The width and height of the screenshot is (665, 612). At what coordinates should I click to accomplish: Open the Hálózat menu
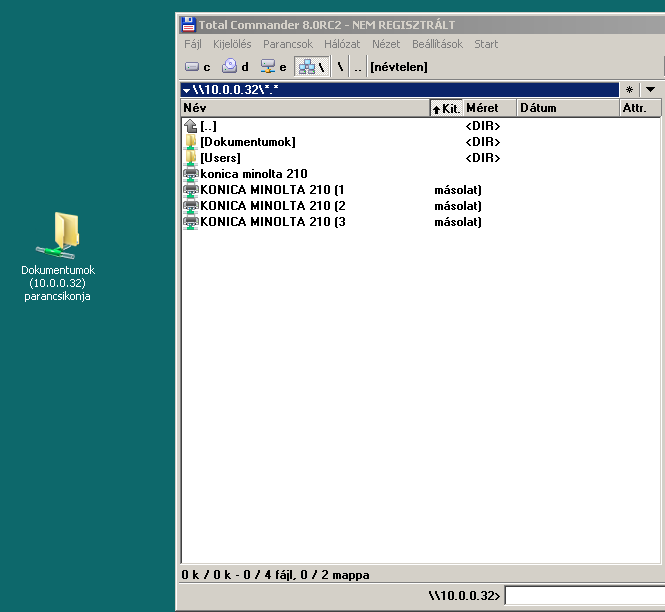point(342,44)
